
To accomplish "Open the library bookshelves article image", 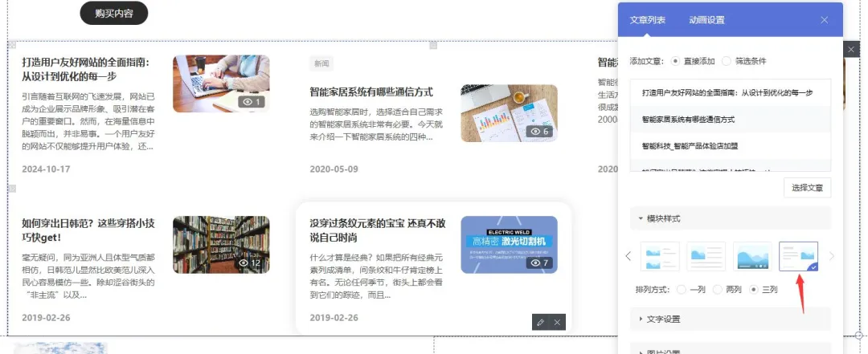I will 221,245.
